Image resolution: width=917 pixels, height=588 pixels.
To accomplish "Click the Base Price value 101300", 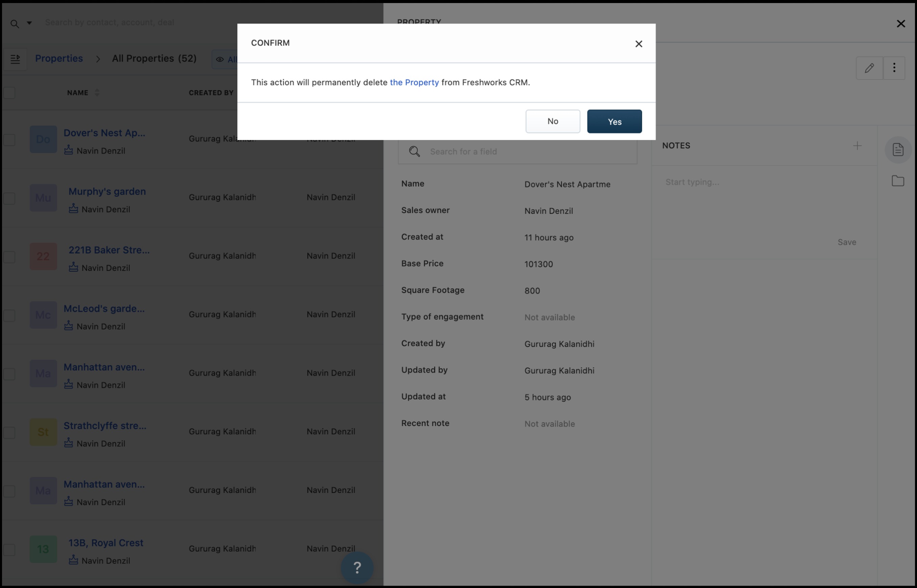I will pos(538,264).
